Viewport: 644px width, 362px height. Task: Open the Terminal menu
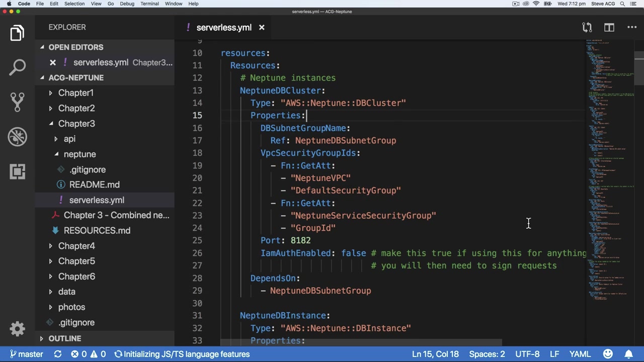pos(149,4)
